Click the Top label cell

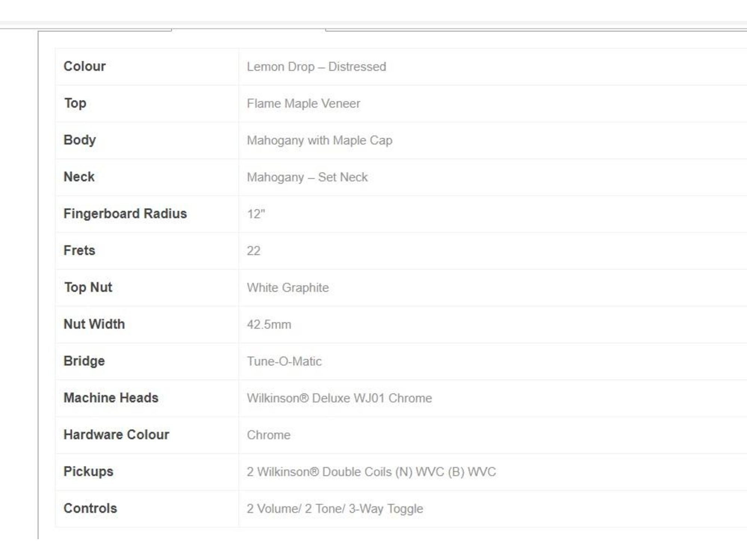pyautogui.click(x=75, y=103)
